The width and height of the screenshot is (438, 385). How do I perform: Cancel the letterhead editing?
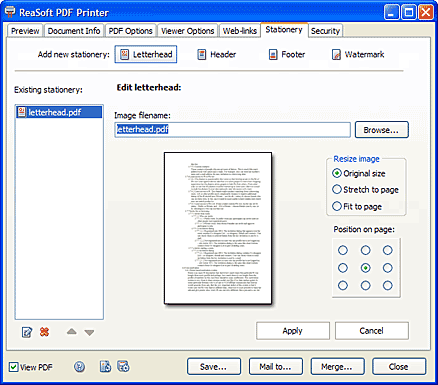pos(371,331)
